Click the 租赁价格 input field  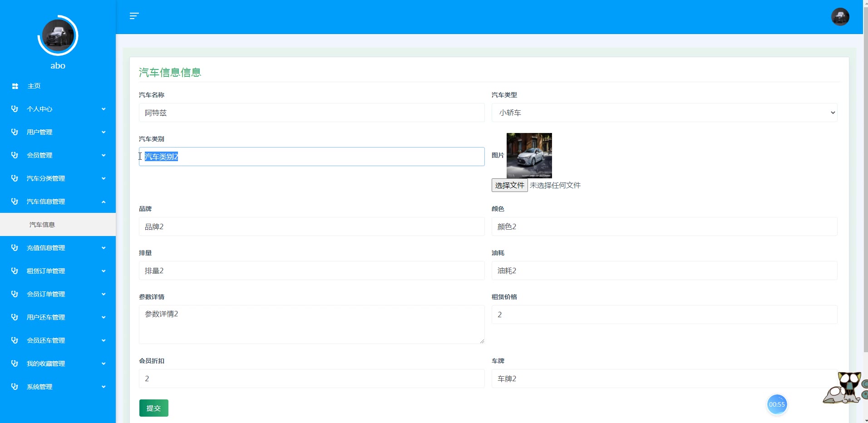point(664,315)
